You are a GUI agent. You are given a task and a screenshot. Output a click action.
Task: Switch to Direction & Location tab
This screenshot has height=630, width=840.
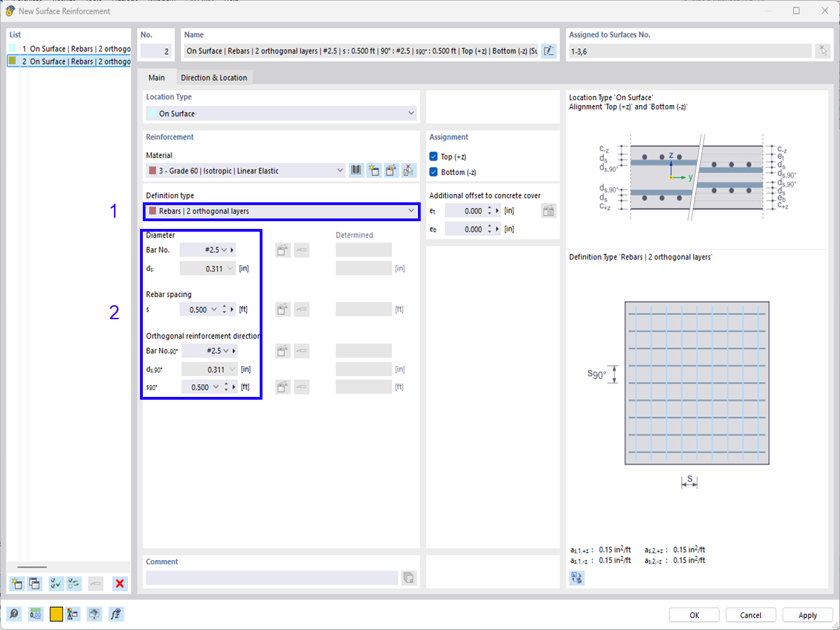(213, 78)
